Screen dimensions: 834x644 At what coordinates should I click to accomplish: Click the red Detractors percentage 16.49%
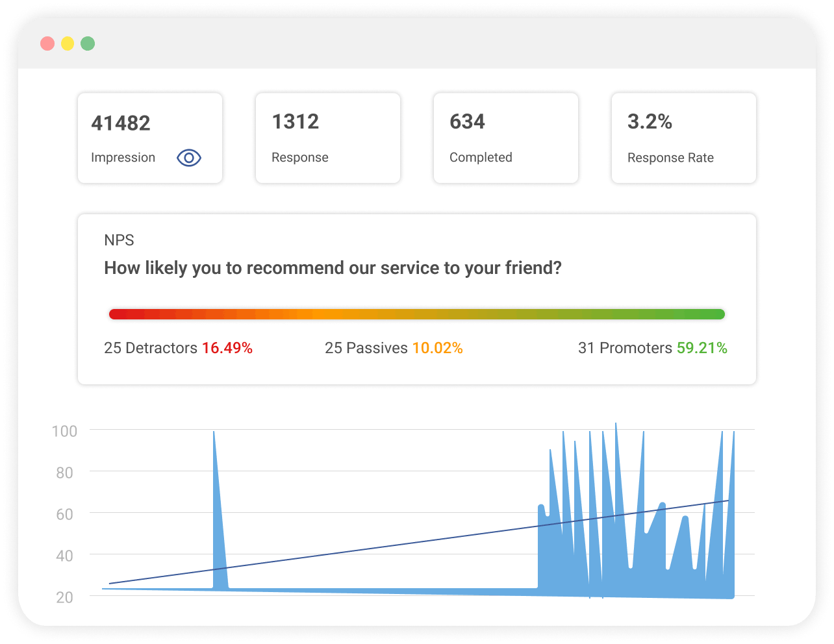pyautogui.click(x=229, y=348)
